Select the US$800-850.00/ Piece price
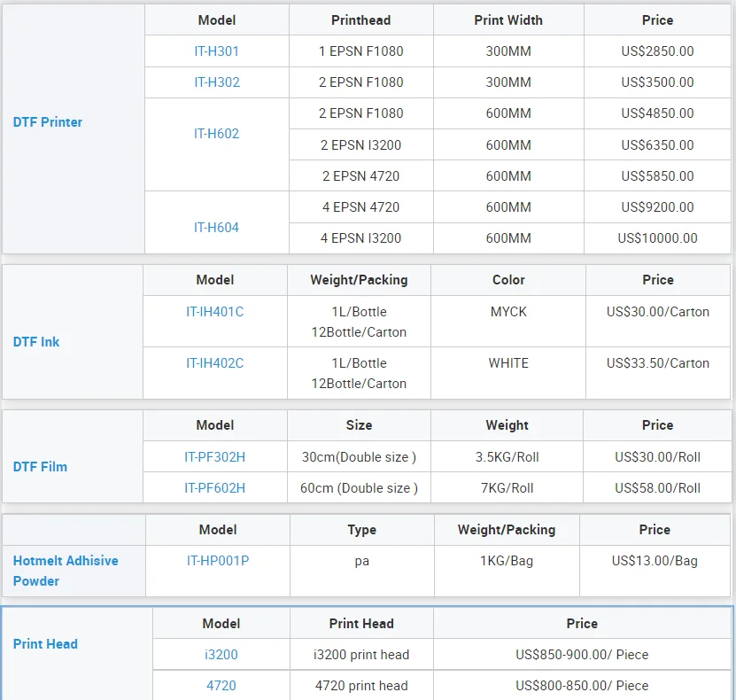The width and height of the screenshot is (736, 700). click(582, 686)
